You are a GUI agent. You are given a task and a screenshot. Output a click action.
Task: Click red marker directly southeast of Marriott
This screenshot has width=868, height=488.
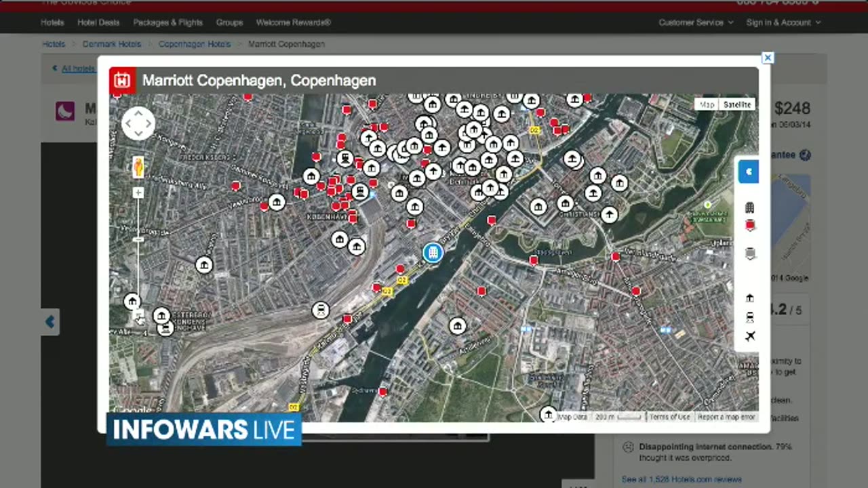pyautogui.click(x=481, y=291)
